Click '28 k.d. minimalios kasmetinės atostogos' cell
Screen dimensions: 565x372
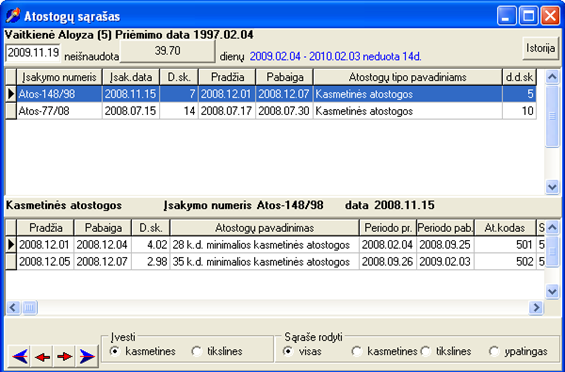tap(264, 245)
